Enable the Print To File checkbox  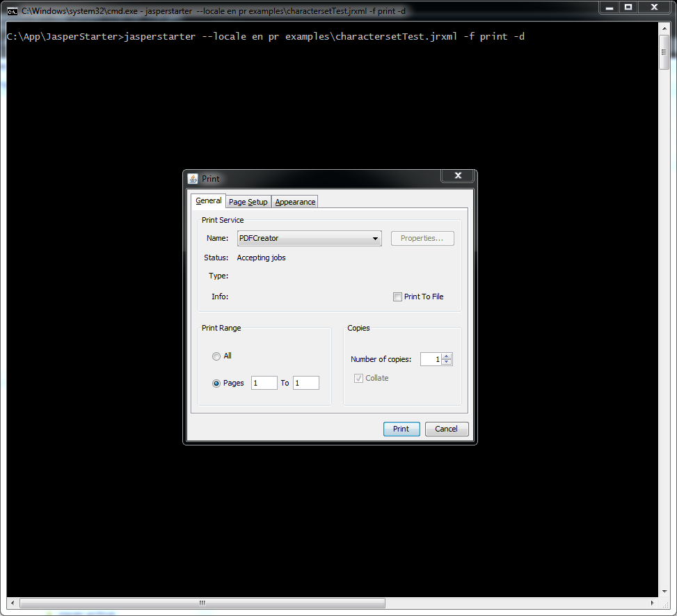[x=397, y=297]
